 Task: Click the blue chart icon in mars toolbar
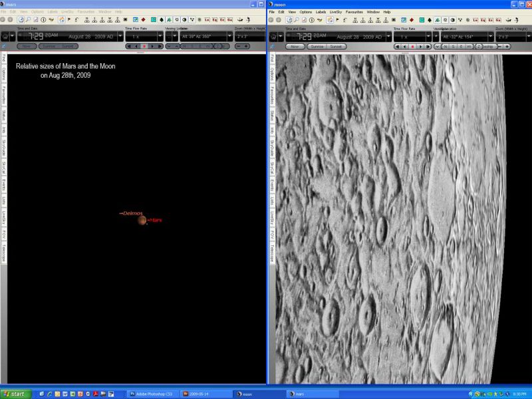136,20
